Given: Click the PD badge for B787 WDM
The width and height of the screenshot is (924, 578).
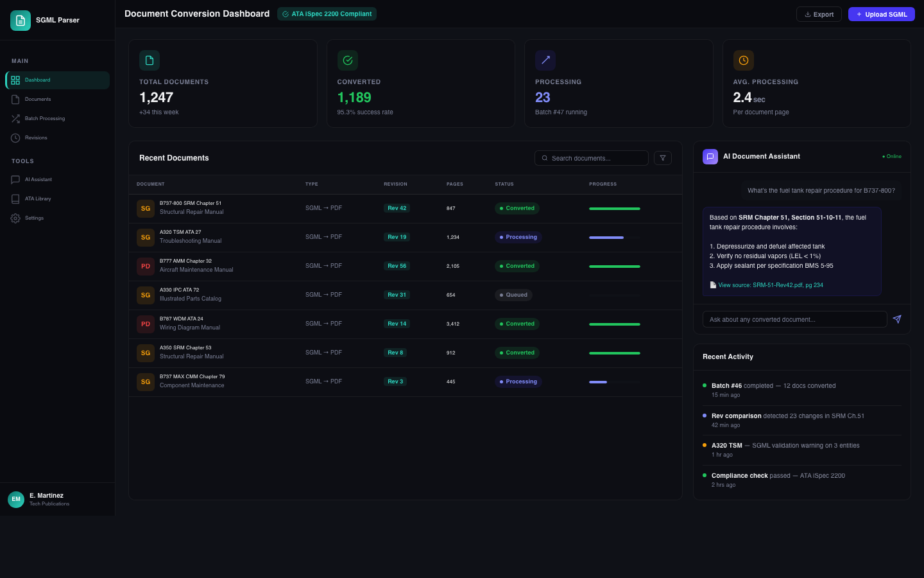Looking at the screenshot, I should (146, 324).
